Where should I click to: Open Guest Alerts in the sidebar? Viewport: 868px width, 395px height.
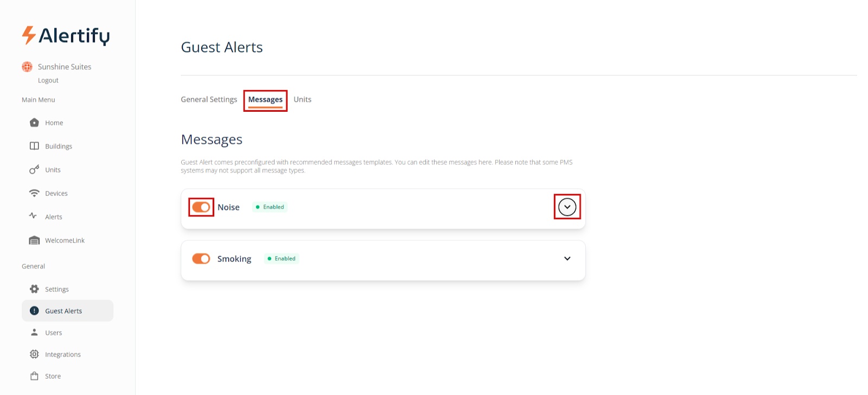point(63,311)
